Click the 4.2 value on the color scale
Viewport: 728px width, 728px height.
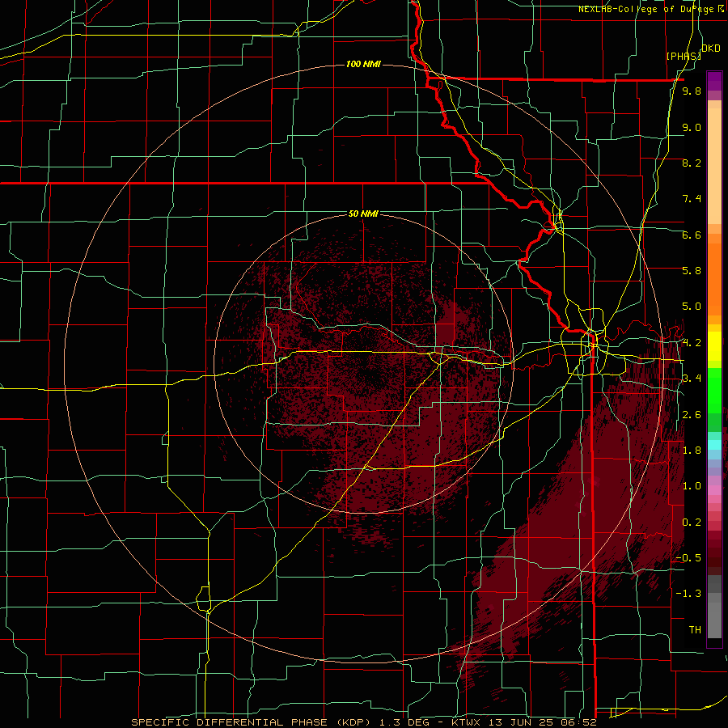pyautogui.click(x=692, y=343)
